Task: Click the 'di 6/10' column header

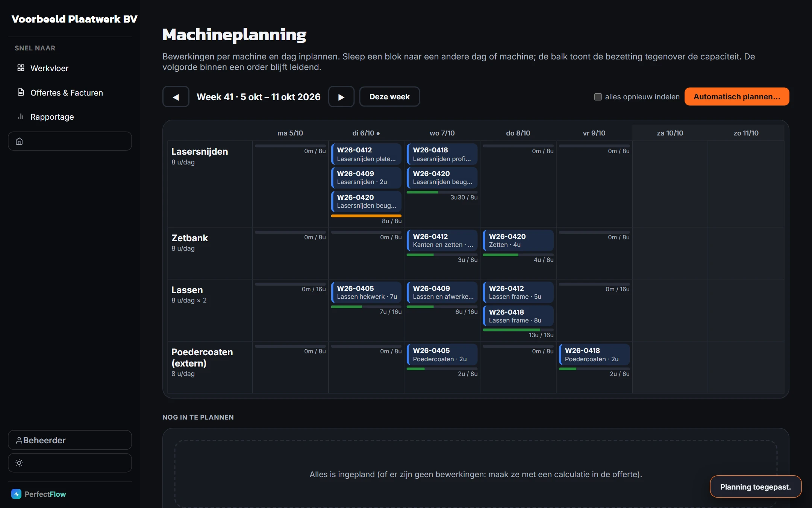Action: (x=366, y=133)
